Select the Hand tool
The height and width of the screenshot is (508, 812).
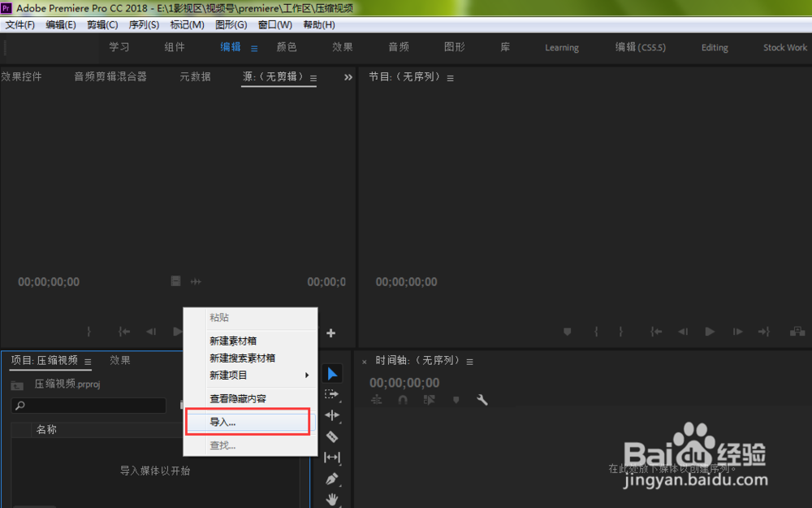point(332,500)
